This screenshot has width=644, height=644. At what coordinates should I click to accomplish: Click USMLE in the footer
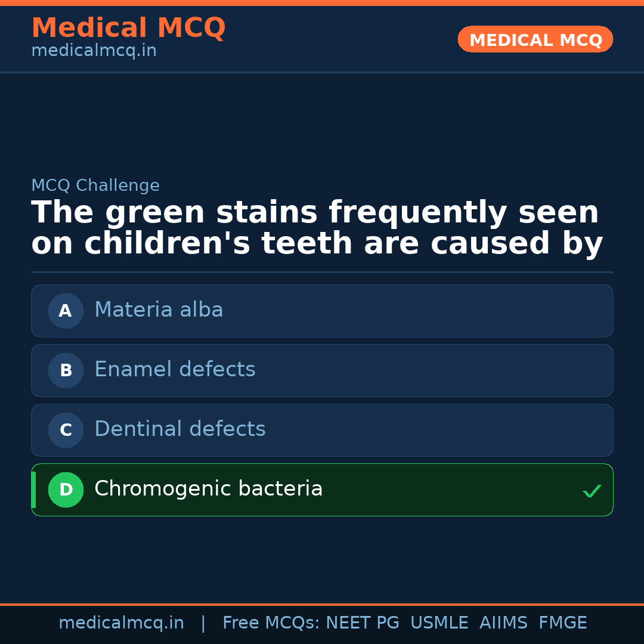[439, 623]
